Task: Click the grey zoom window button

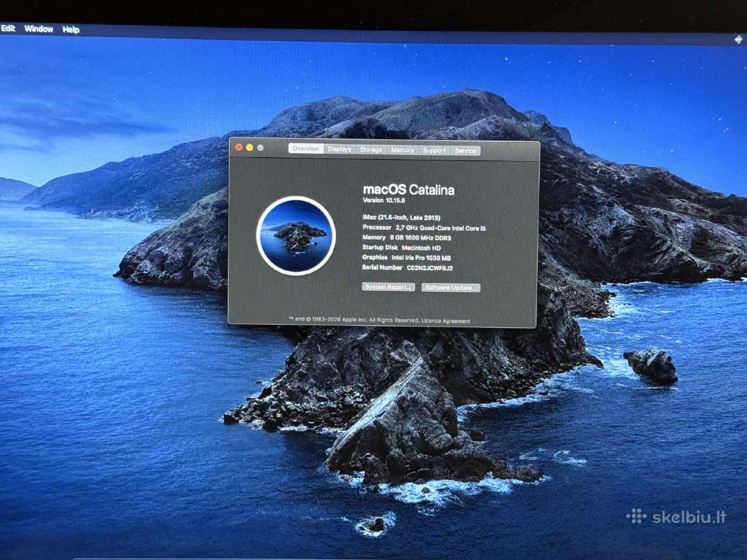Action: (x=260, y=147)
